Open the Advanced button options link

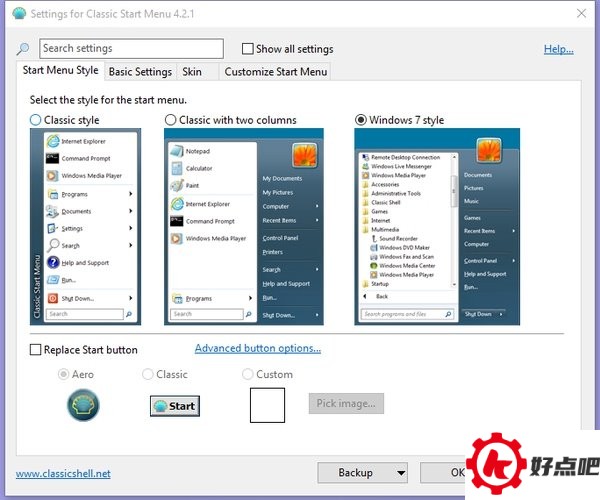click(x=257, y=349)
